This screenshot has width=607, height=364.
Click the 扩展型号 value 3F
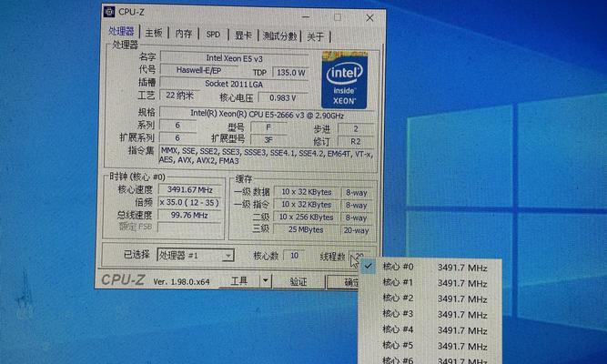pos(268,140)
